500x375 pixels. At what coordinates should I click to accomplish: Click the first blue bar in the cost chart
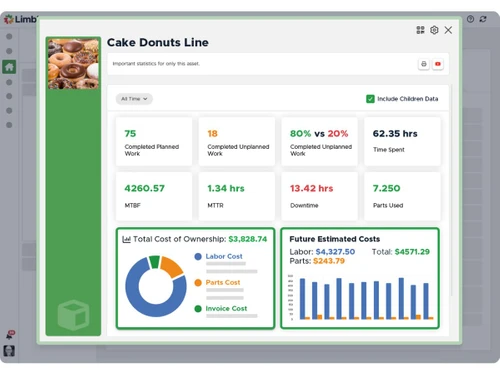302,299
